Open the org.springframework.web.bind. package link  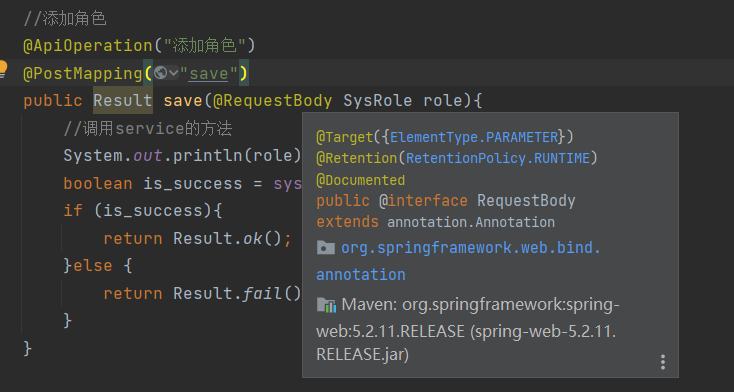(x=470, y=248)
